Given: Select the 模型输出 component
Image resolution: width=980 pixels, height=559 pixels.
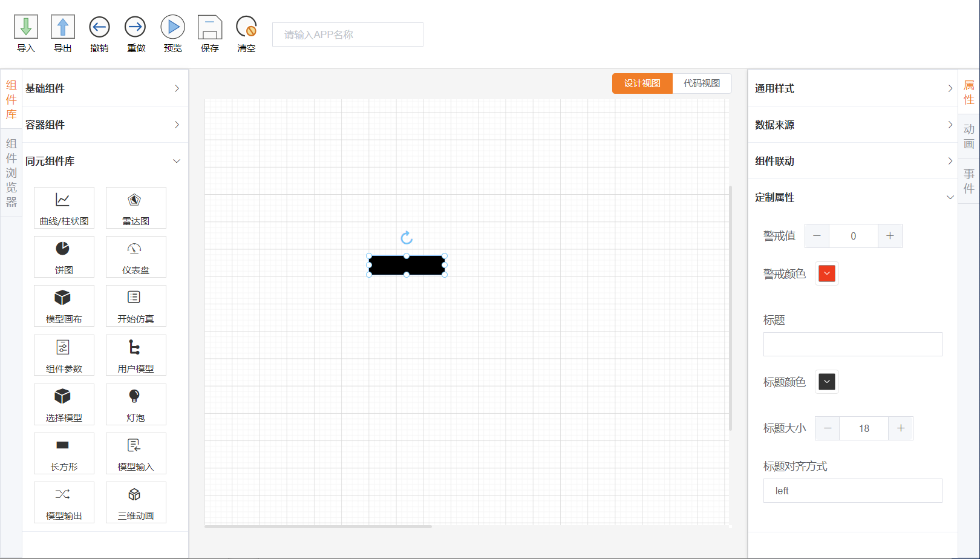Looking at the screenshot, I should (x=64, y=502).
